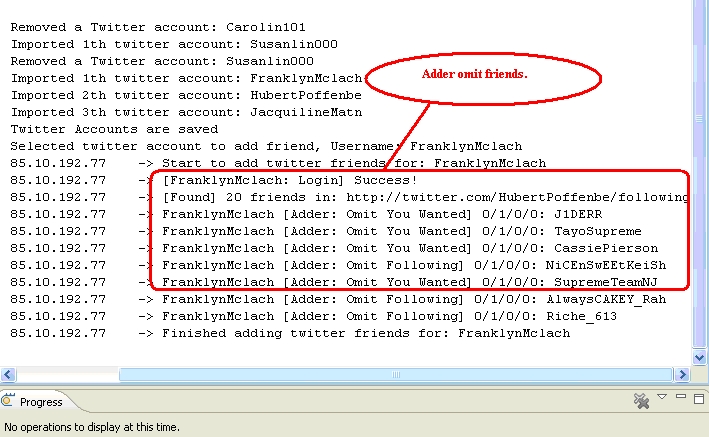
Task: Click the "[Found] 20 friends in:" text
Action: (250, 197)
